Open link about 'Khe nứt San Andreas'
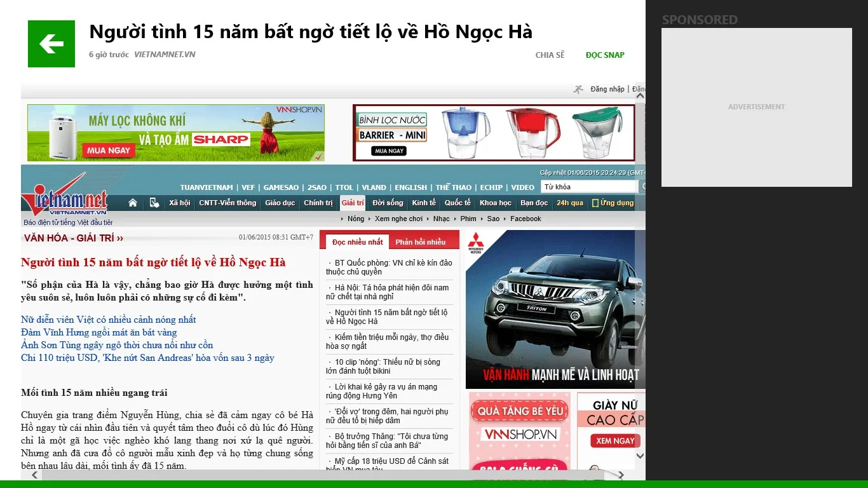This screenshot has width=868, height=488. coord(147,358)
